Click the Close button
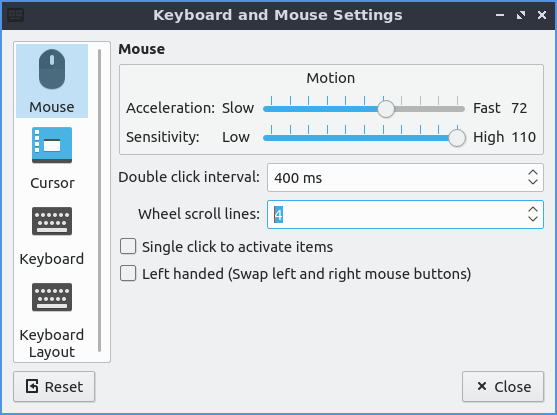The height and width of the screenshot is (415, 557). (503, 387)
